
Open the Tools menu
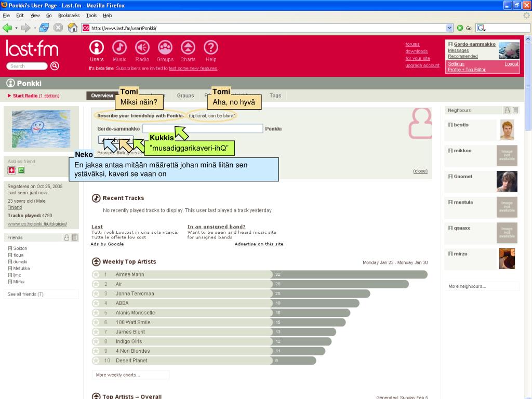pyautogui.click(x=91, y=16)
